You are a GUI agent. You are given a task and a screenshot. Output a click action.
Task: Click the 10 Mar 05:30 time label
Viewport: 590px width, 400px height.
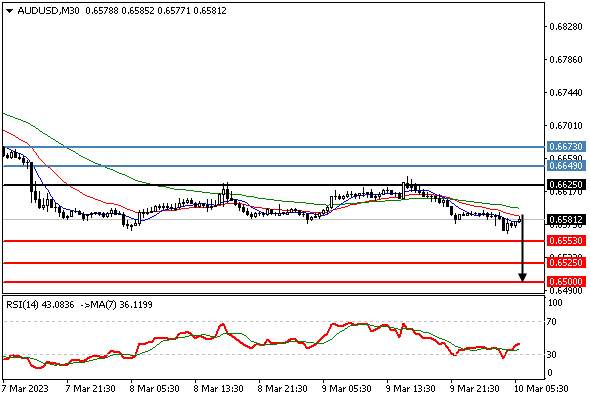[x=541, y=388]
